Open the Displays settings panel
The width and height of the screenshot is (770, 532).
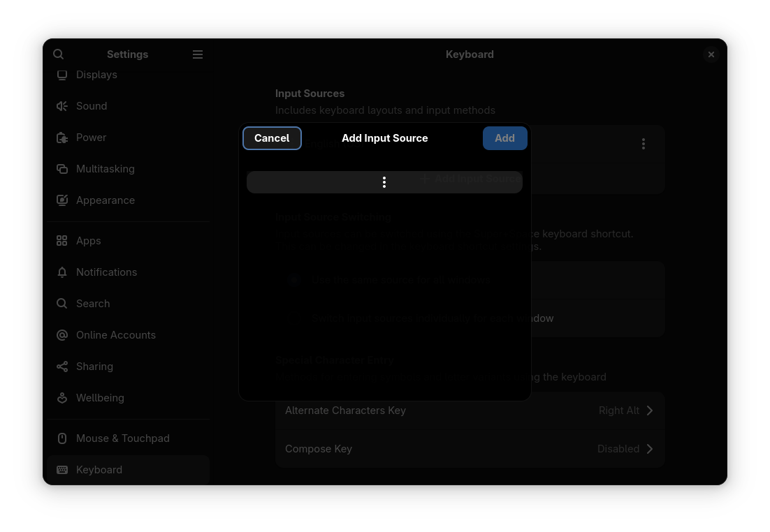[128, 75]
